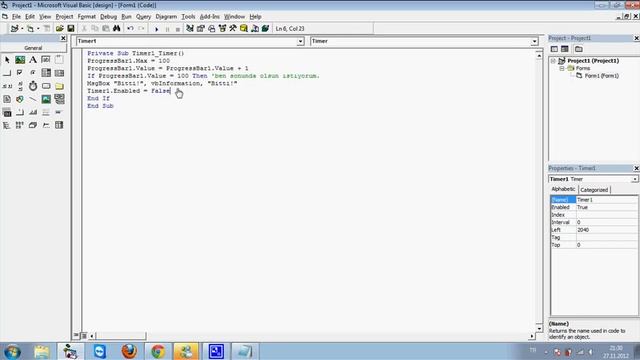Select the Timer control tool
Viewport: 640px width, 360px height.
pyautogui.click(x=33, y=86)
